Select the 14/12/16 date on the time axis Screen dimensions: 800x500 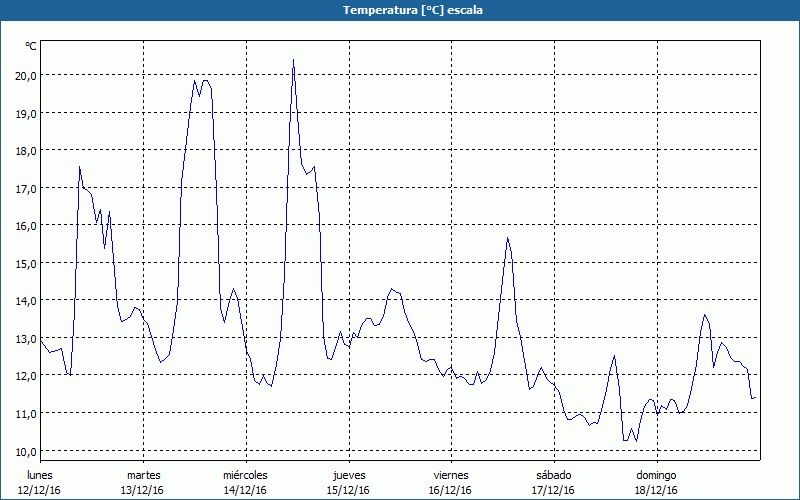(245, 490)
